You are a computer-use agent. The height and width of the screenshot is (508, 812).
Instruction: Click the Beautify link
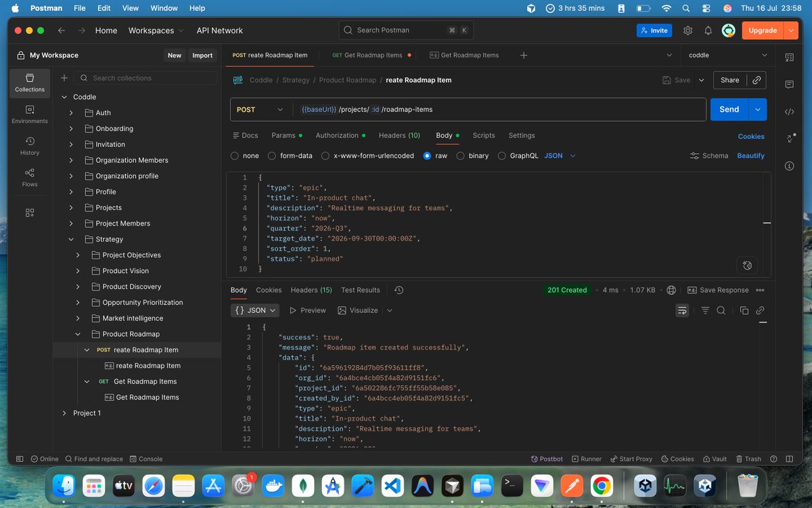coord(750,156)
